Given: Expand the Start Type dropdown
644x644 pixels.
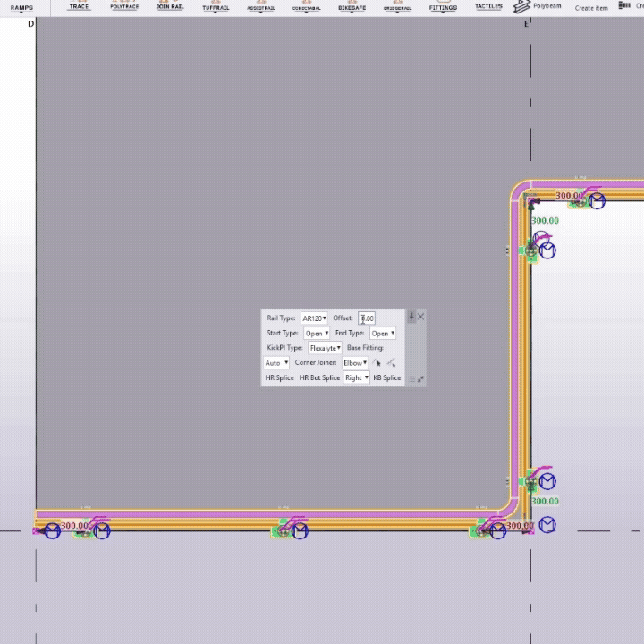Looking at the screenshot, I should click(317, 334).
